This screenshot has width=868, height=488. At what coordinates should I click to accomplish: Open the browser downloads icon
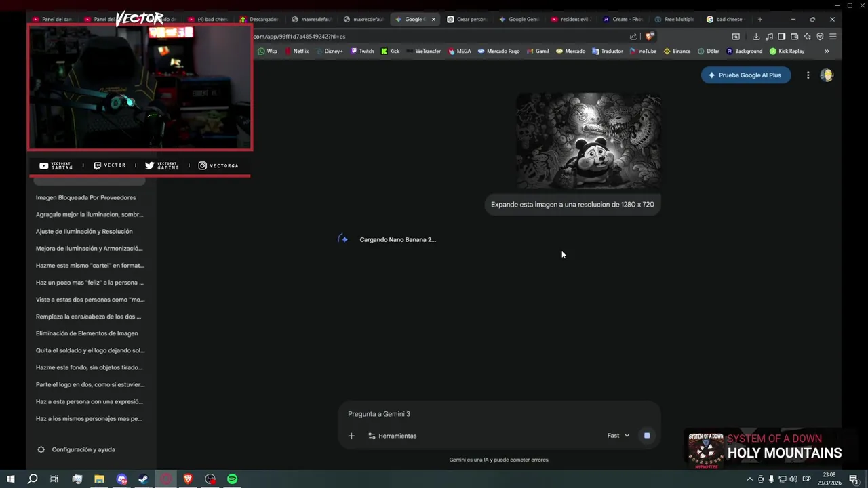coord(756,37)
